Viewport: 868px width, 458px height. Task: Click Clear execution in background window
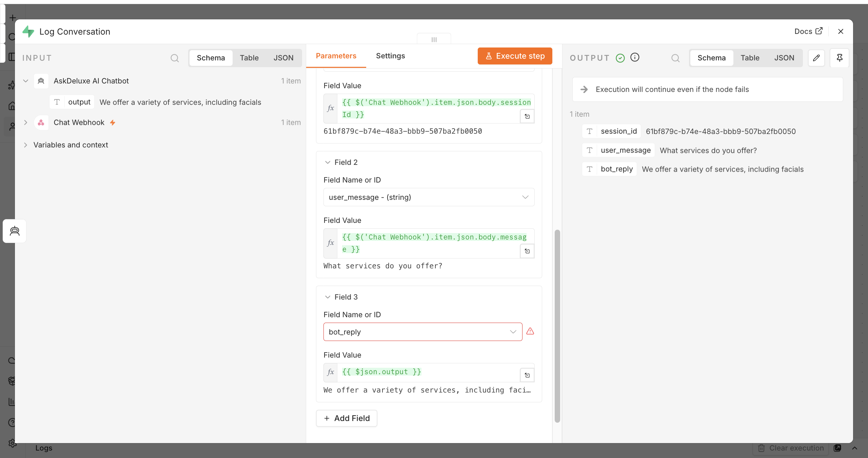[x=790, y=448]
